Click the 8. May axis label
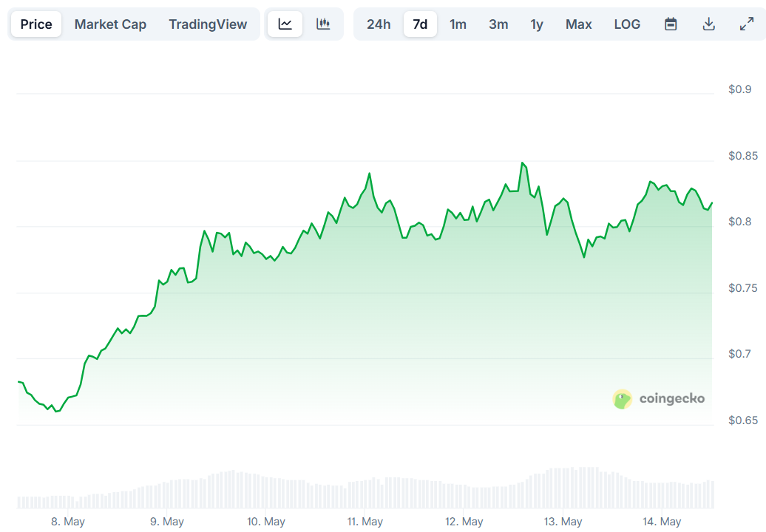 click(x=67, y=521)
